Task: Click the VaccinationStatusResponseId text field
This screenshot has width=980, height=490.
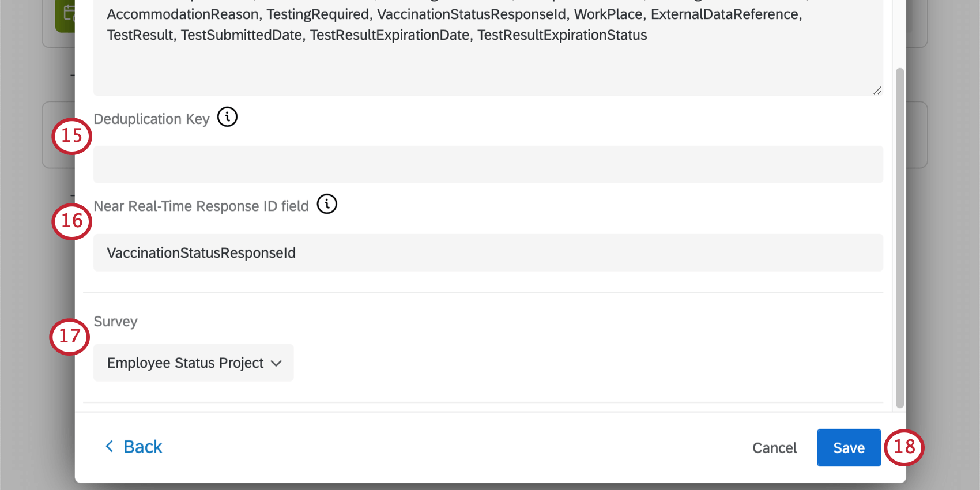Action: click(x=488, y=252)
